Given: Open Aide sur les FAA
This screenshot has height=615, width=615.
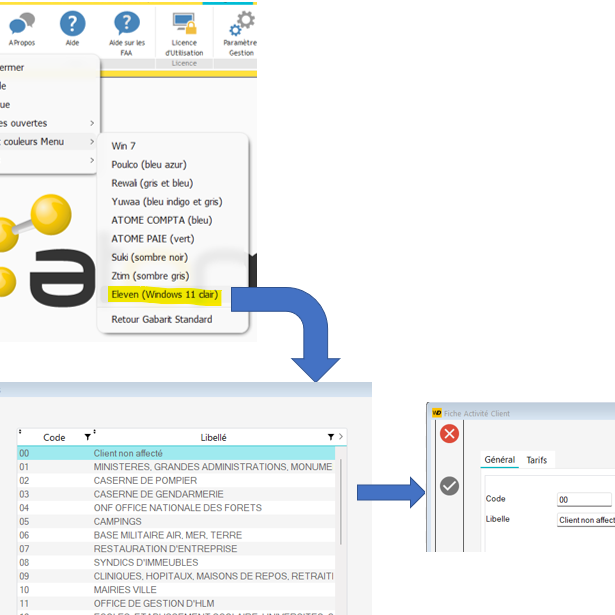Looking at the screenshot, I should tap(126, 24).
